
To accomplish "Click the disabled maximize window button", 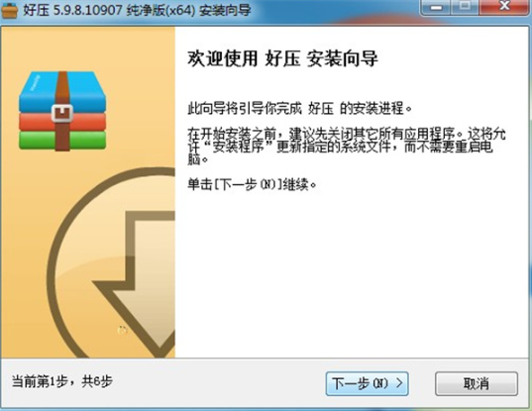I will (466, 7).
